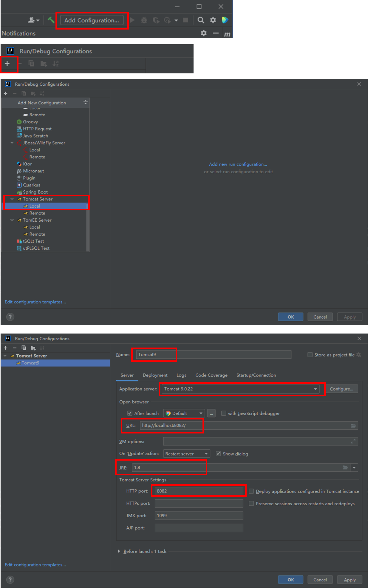The width and height of the screenshot is (368, 588).
Task: Expand Before launch: 1 task section
Action: 119,551
